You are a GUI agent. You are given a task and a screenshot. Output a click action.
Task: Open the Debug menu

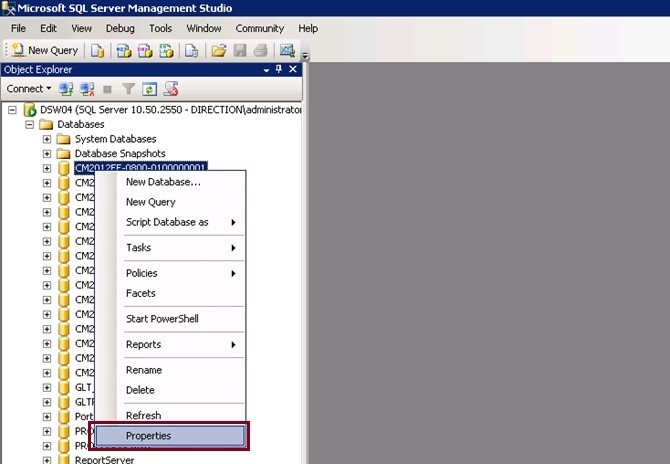[120, 29]
